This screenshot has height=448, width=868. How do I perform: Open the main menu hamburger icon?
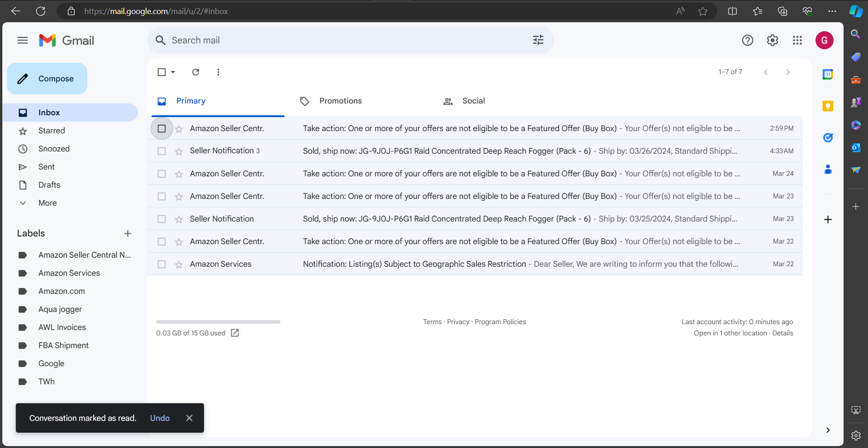click(x=23, y=40)
